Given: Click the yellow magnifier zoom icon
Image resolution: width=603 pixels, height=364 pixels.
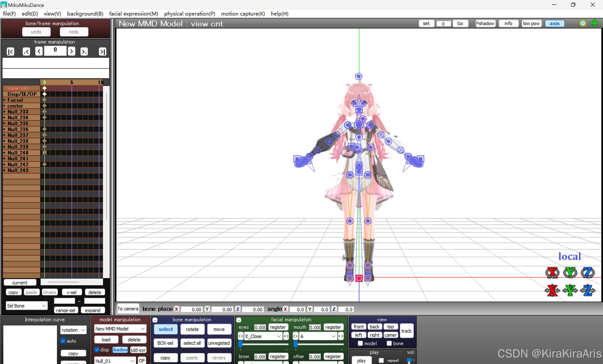Looking at the screenshot, I should 583,23.
